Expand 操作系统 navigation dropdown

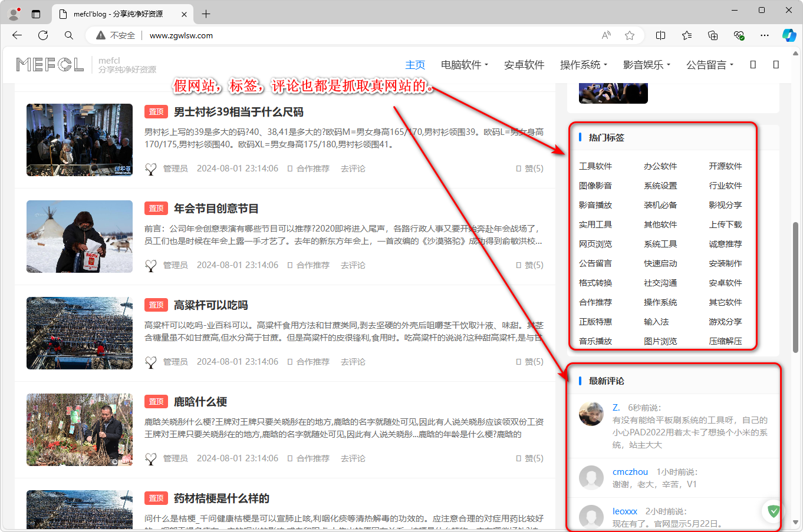(584, 65)
